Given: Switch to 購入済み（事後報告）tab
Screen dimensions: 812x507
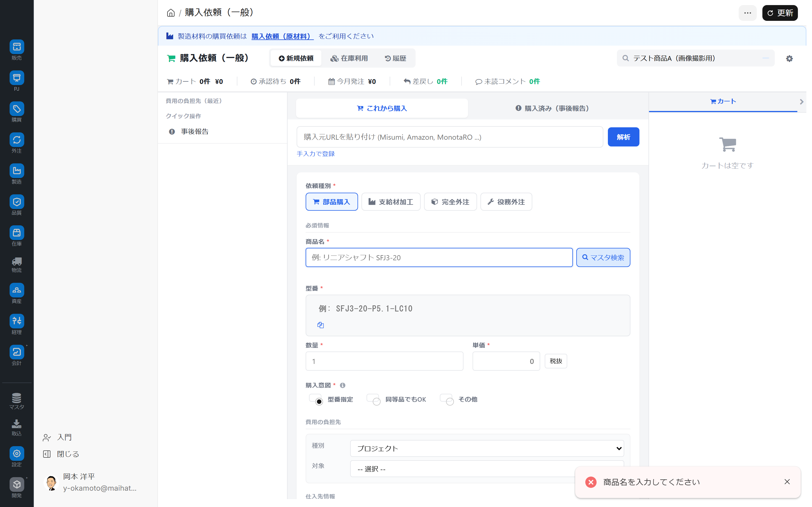Looking at the screenshot, I should [x=552, y=108].
